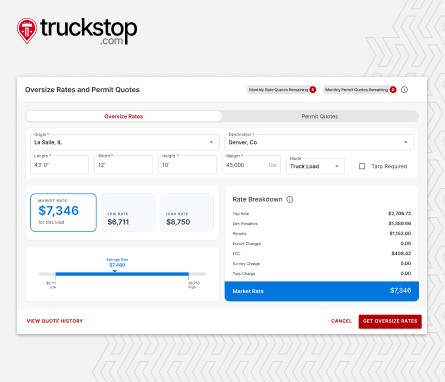
Task: Click the Width input field
Action: click(124, 165)
